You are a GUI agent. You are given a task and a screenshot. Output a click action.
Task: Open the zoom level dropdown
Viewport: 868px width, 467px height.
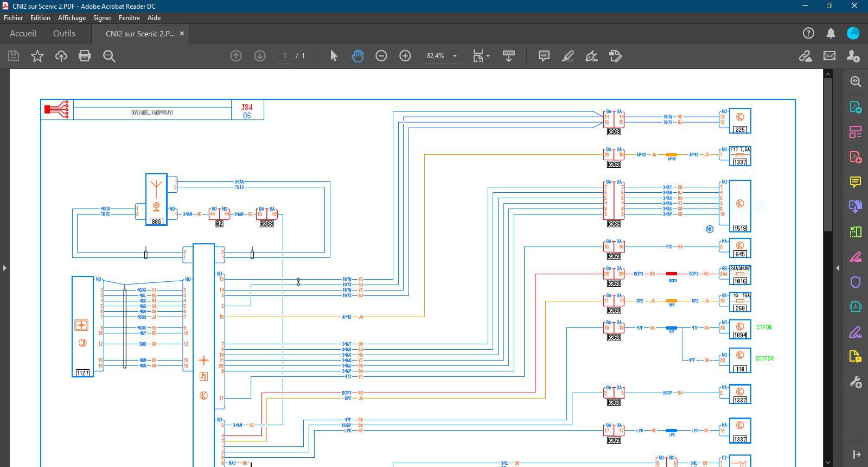pos(455,56)
